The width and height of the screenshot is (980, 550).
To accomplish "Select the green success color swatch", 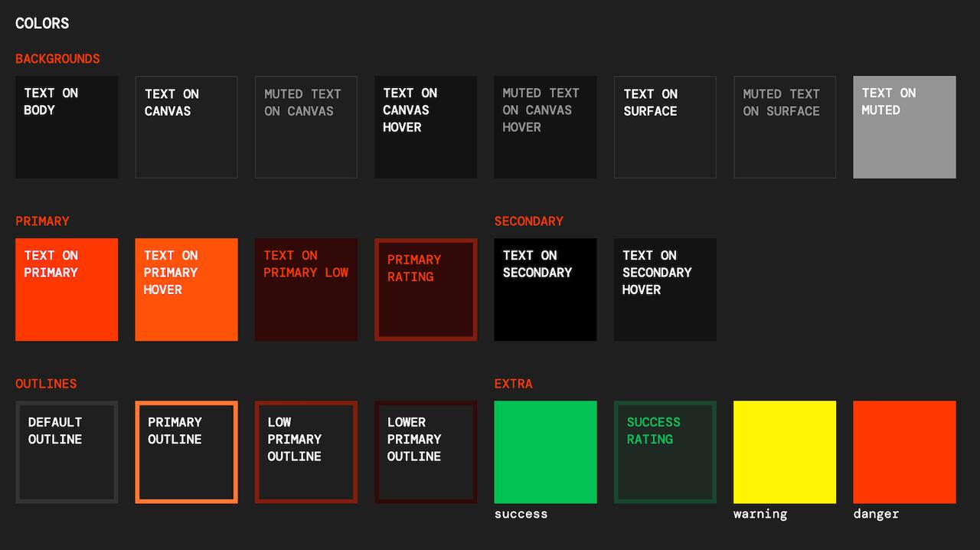I will 545,452.
